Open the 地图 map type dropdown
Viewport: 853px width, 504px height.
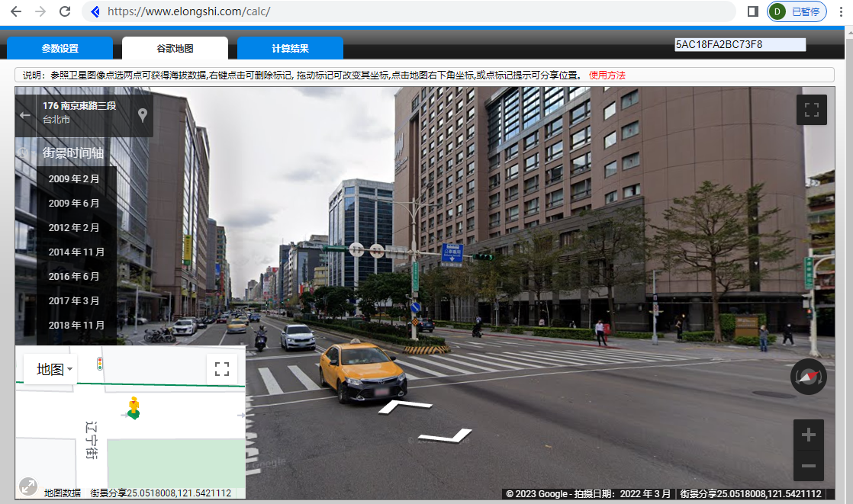[x=56, y=369]
